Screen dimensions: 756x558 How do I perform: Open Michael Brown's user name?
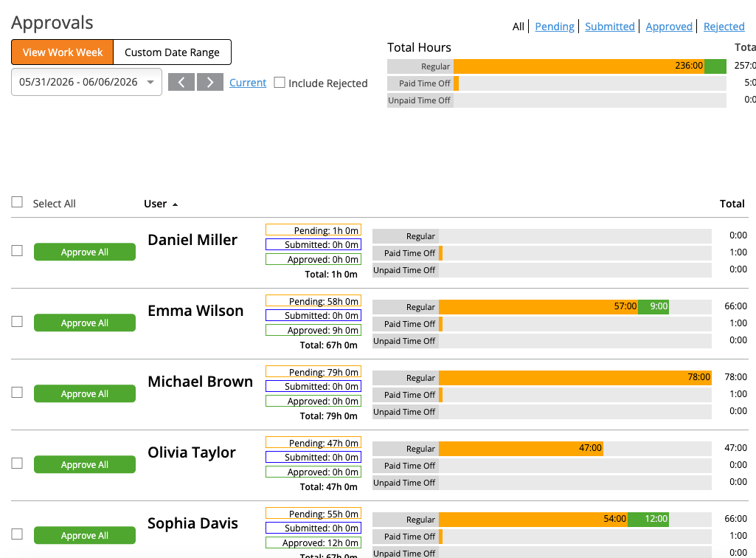click(200, 382)
